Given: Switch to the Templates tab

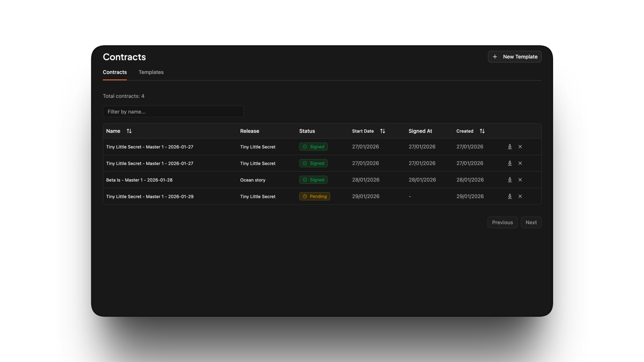Looking at the screenshot, I should tap(151, 72).
